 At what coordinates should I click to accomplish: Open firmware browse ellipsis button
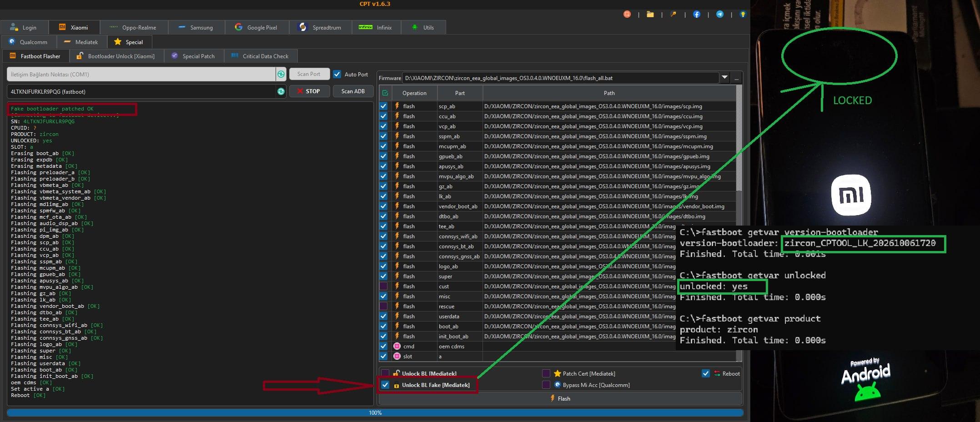click(x=736, y=78)
